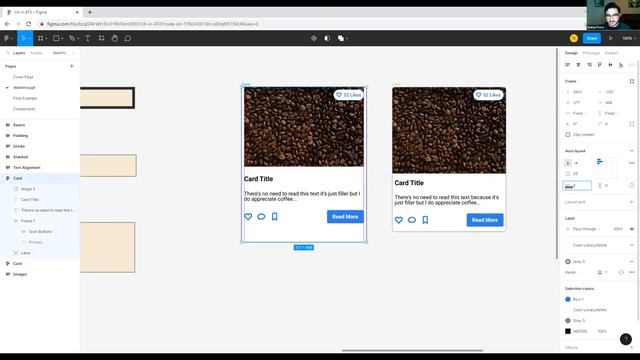
Task: Open a new browser tab
Action: [x=90, y=12]
